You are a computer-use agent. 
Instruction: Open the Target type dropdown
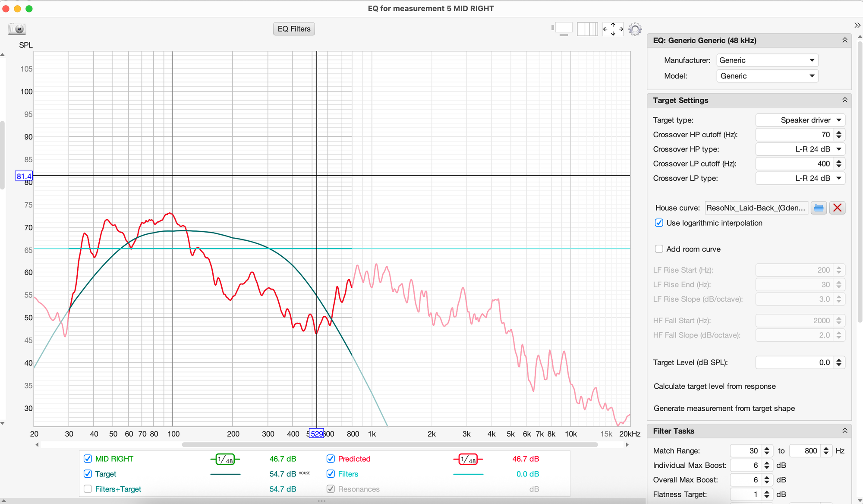tap(800, 120)
